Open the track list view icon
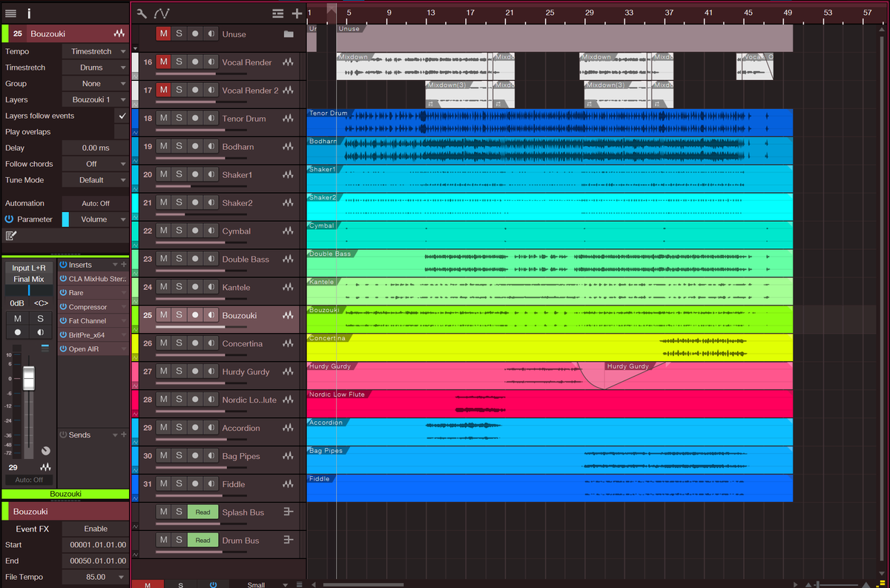The image size is (890, 588). point(277,13)
